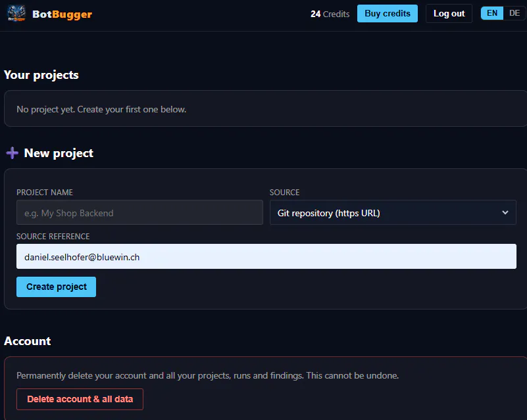
Task: Focus the Source reference input field
Action: pos(266,256)
